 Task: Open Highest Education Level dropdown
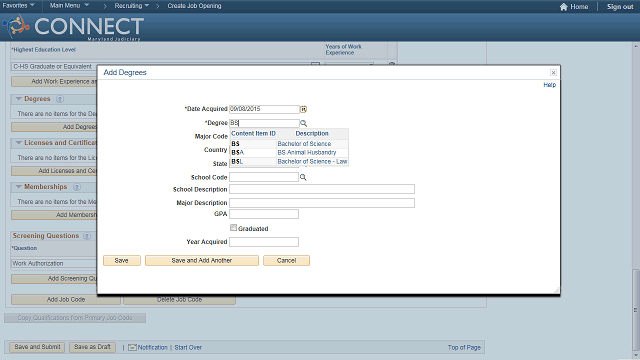click(x=315, y=64)
